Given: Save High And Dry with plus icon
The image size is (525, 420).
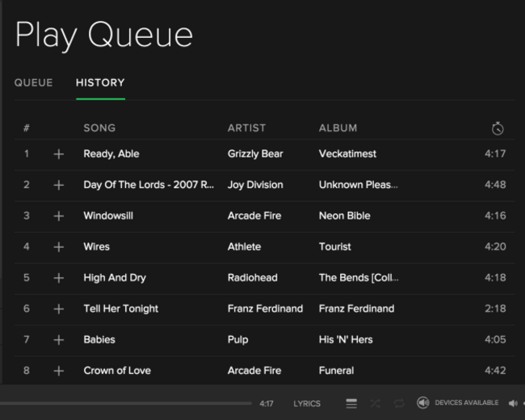Looking at the screenshot, I should pos(59,278).
